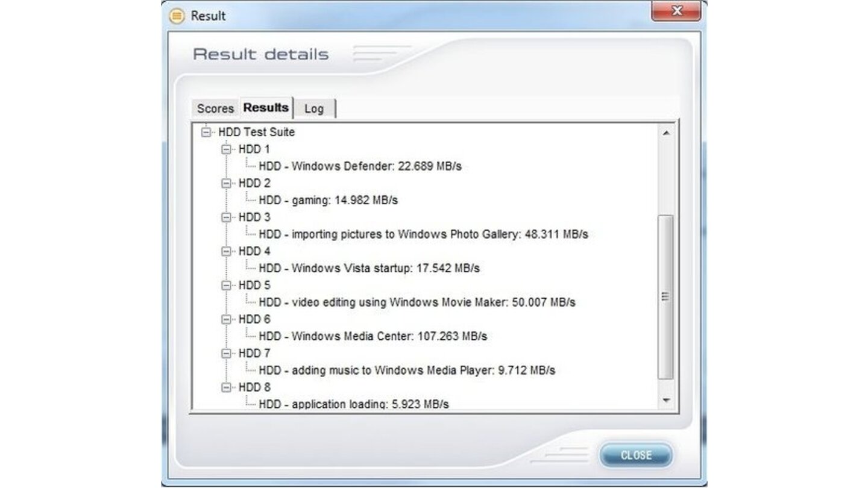868x488 pixels.
Task: Click the vertical scrollbar thumb
Action: coord(665,296)
